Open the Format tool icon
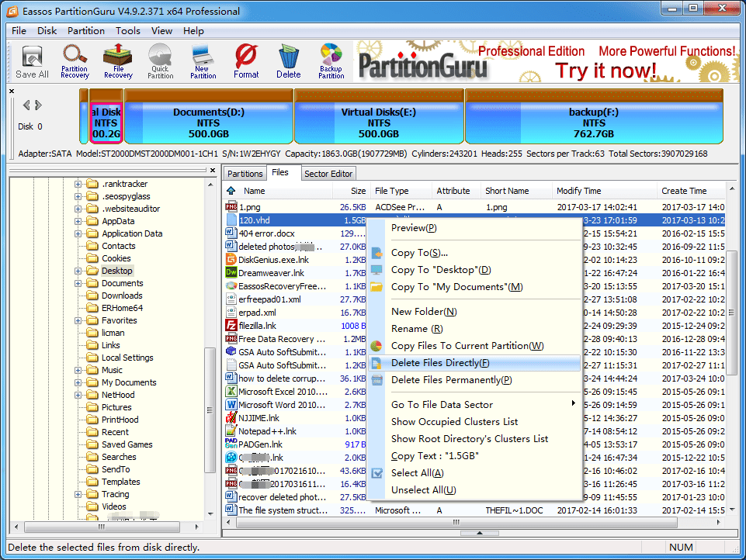 tap(246, 60)
